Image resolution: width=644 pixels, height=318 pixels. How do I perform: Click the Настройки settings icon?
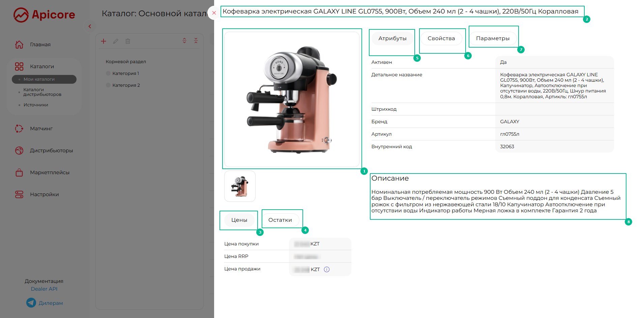click(x=19, y=194)
